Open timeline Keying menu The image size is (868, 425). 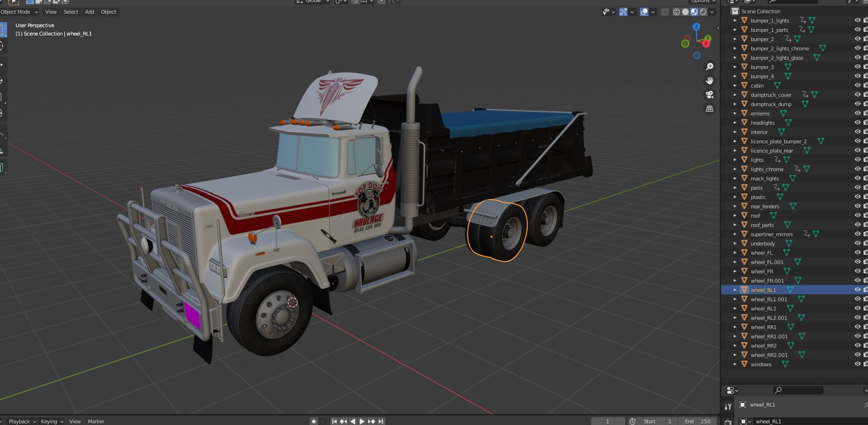(52, 421)
